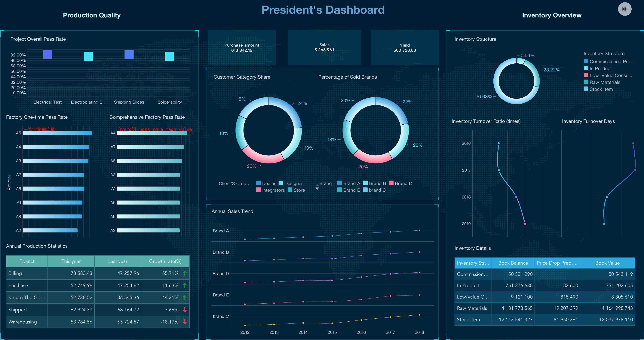Click the President's Dashboard title
The image size is (644, 340).
(323, 10)
